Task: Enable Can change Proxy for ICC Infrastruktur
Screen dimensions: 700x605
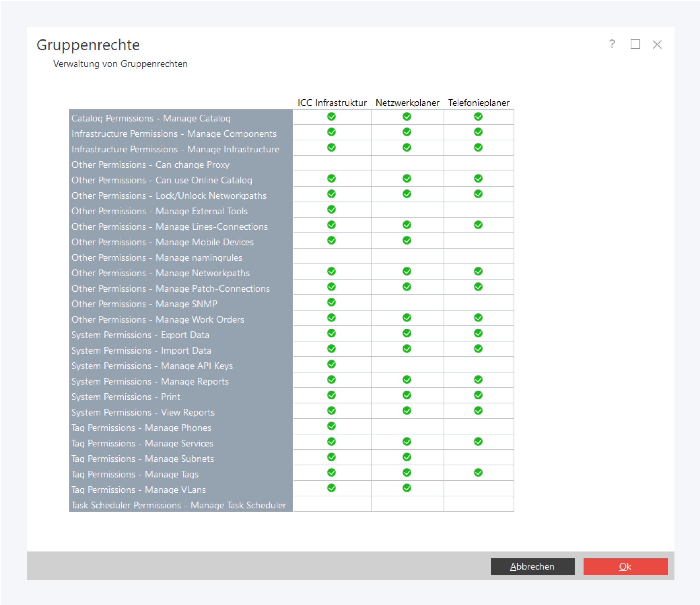Action: (331, 164)
